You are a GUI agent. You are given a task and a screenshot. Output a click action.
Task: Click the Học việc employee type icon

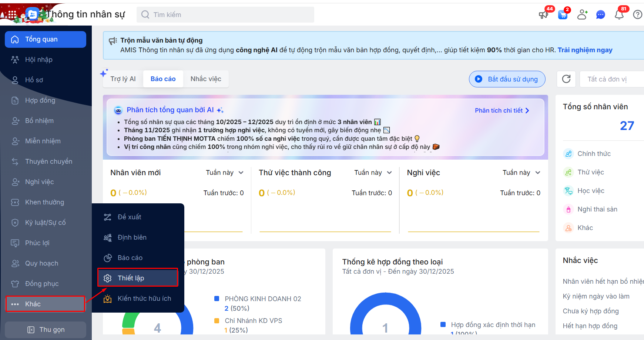click(x=568, y=191)
